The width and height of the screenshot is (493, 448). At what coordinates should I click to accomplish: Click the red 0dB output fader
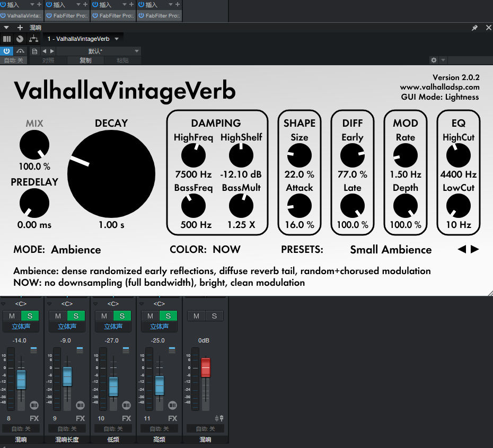click(x=206, y=367)
